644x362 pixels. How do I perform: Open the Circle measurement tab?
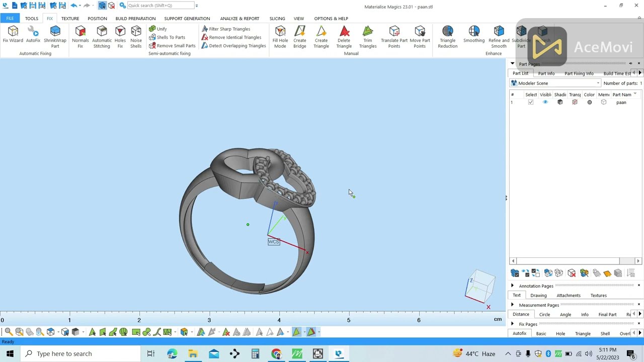coord(544,314)
